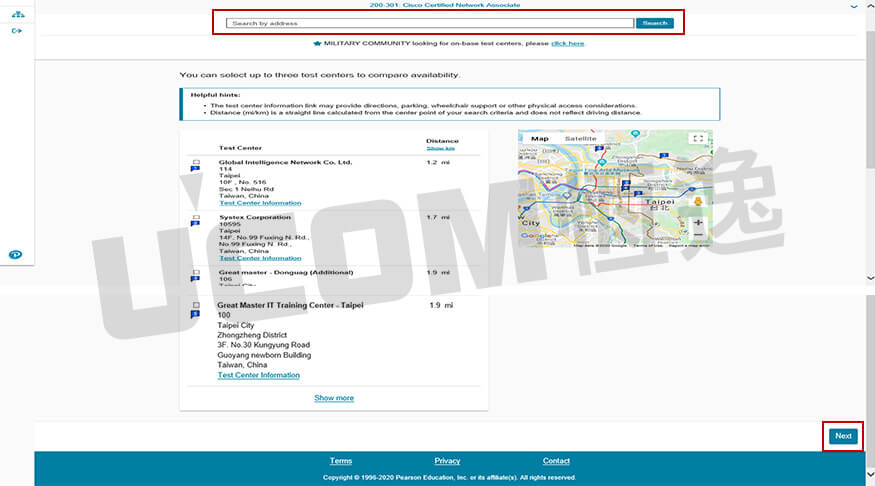Click the Search button

point(655,23)
